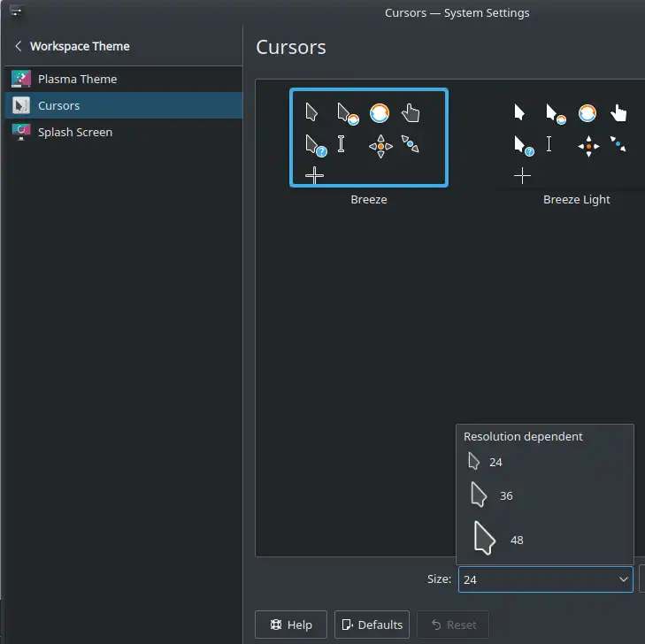Click Breeze Light arrow-with-spinner preview
The image size is (645, 644).
coord(556,114)
